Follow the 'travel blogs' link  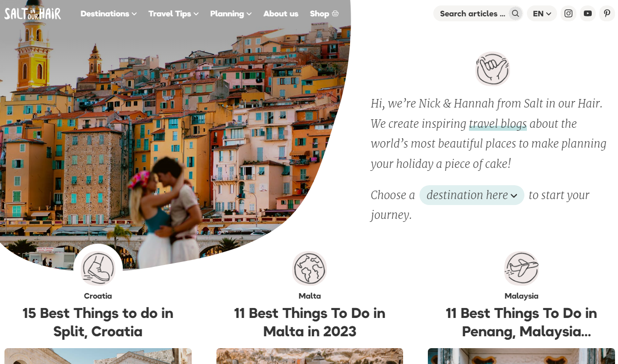(x=498, y=124)
